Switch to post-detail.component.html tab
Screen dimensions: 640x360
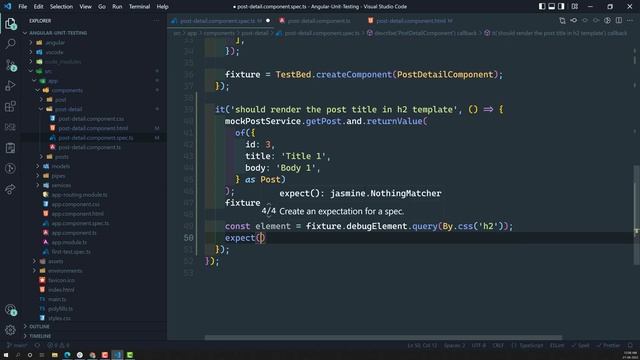click(x=410, y=20)
